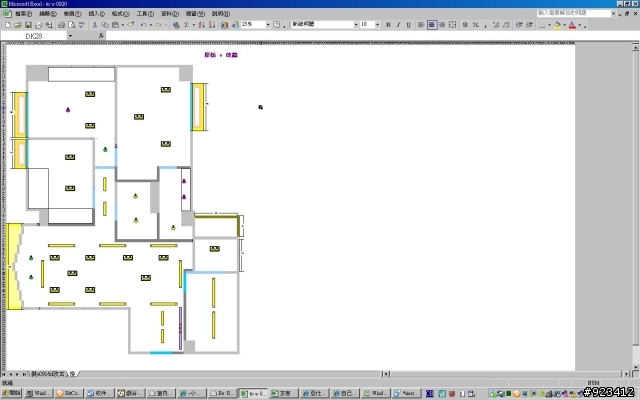Image resolution: width=640 pixels, height=400 pixels.
Task: Apply the red font color A
Action: 573,25
